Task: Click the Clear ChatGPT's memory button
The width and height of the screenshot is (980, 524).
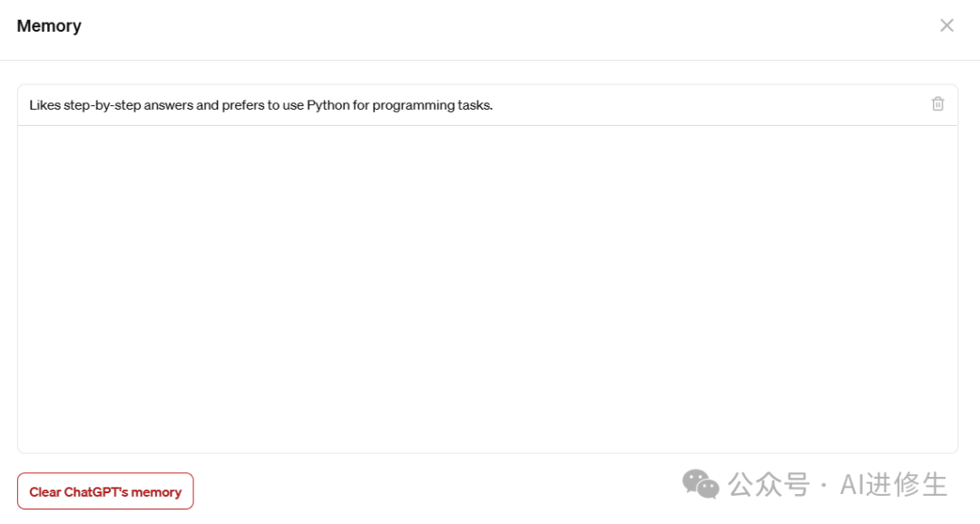Action: pos(105,491)
